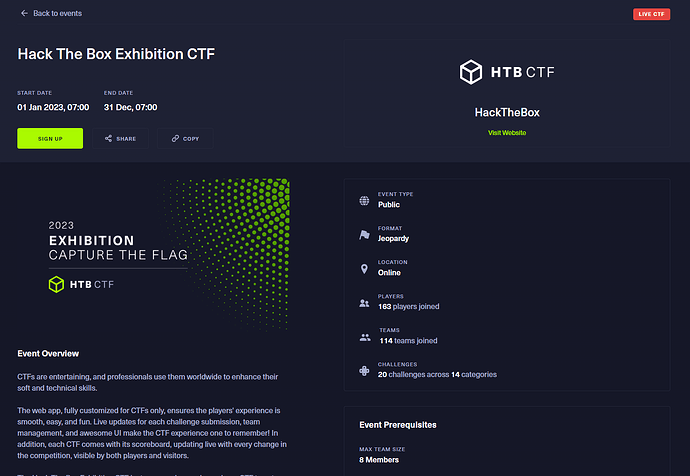Image resolution: width=690 pixels, height=476 pixels.
Task: Click the flag icon beside Format
Action: (364, 235)
